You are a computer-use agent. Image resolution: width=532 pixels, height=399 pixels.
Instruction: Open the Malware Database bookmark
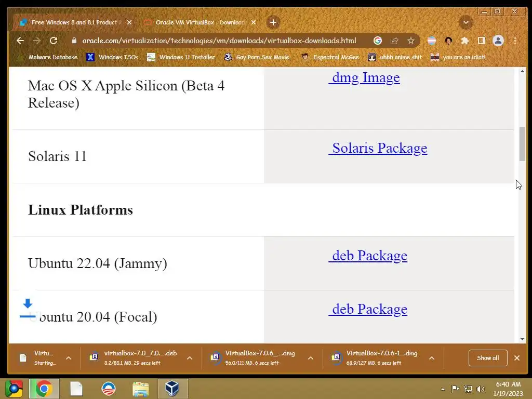[x=47, y=57]
